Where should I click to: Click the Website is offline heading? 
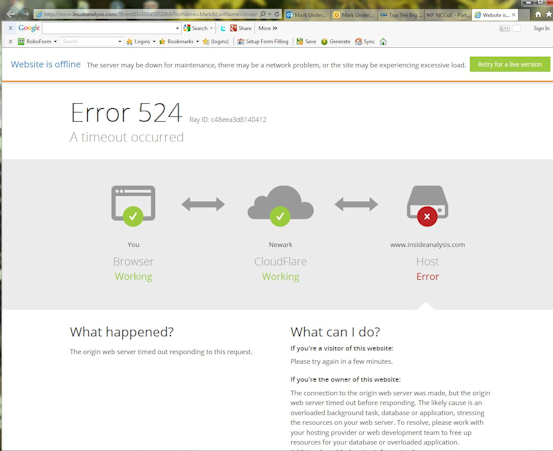(45, 65)
